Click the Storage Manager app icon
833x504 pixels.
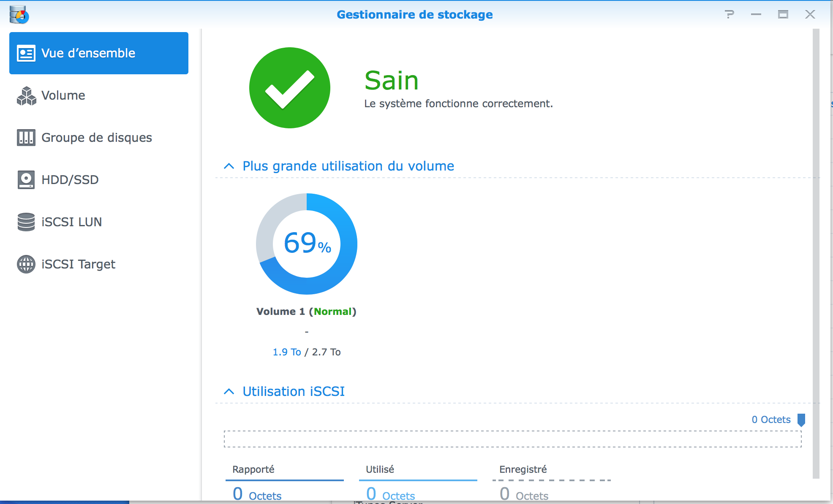click(x=19, y=14)
